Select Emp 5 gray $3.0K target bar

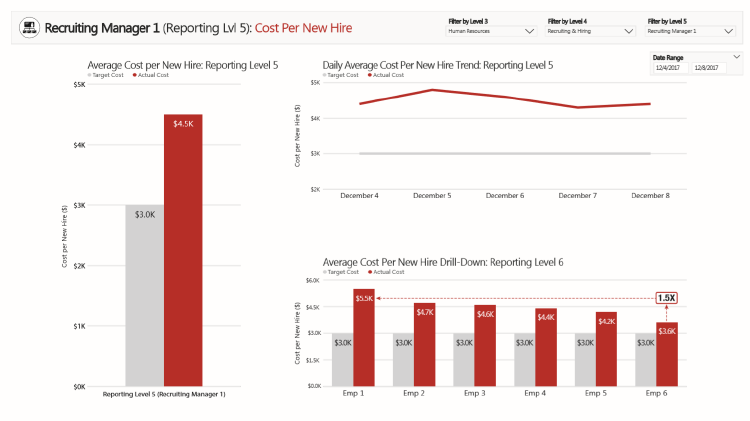tap(585, 360)
